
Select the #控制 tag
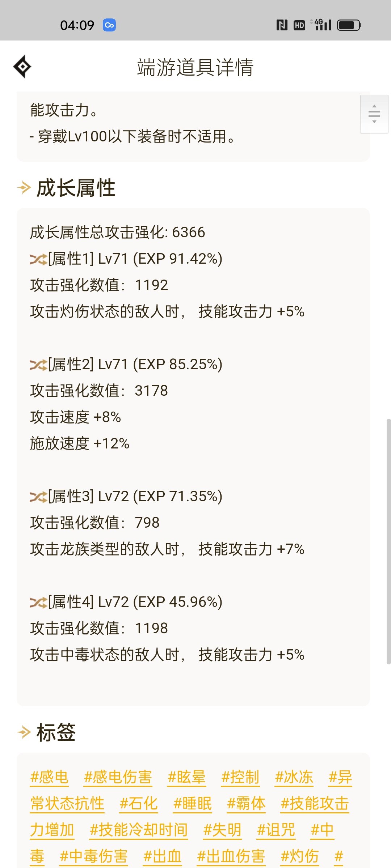coord(240,777)
